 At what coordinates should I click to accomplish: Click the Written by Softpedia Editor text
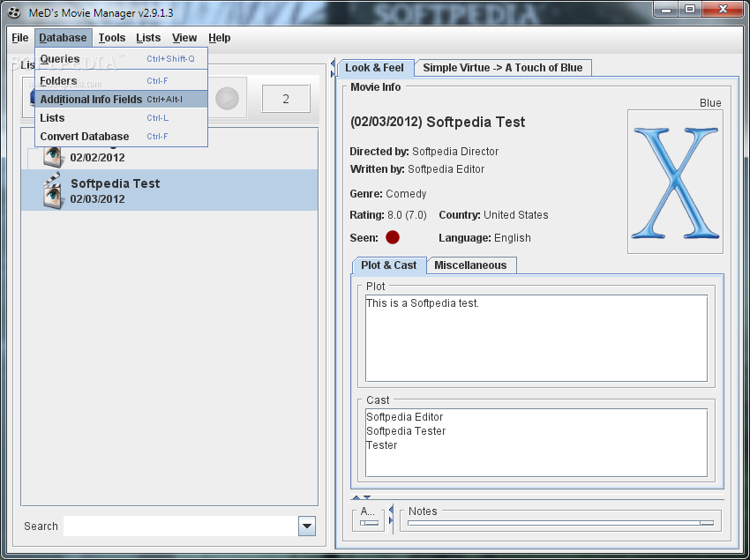[417, 169]
